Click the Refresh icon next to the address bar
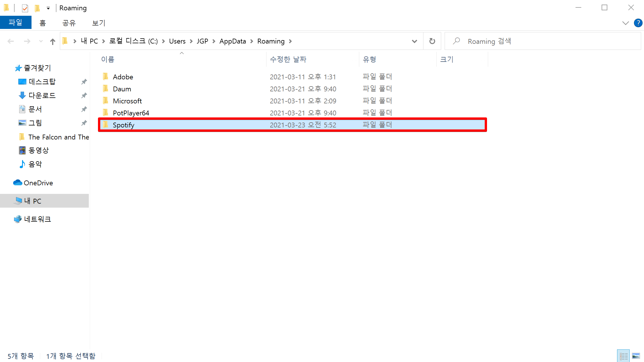Image resolution: width=644 pixels, height=362 pixels. click(432, 41)
